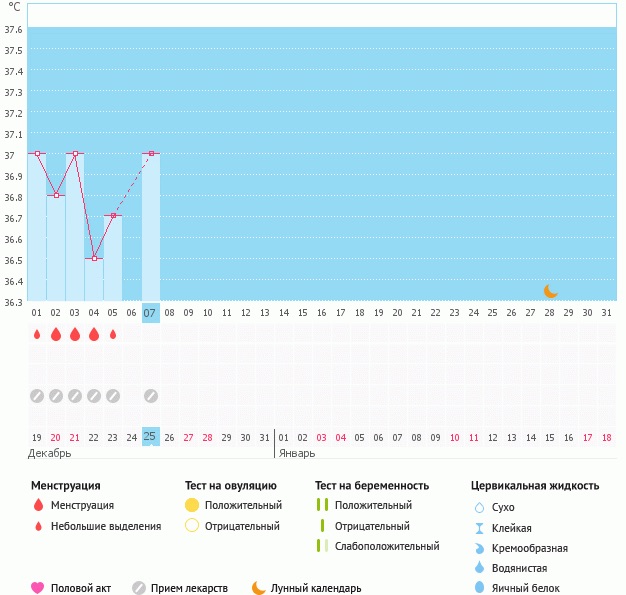Click the menstruation drop under day 02

point(56,334)
